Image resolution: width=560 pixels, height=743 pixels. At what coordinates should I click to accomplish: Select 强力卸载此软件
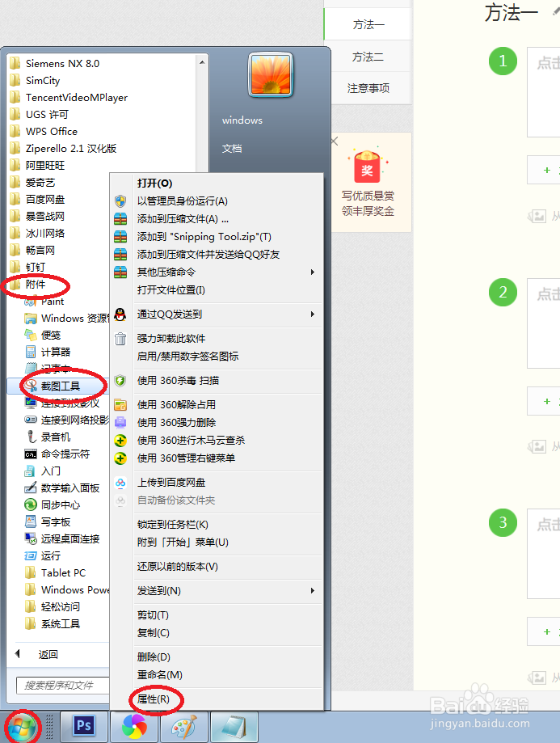171,339
